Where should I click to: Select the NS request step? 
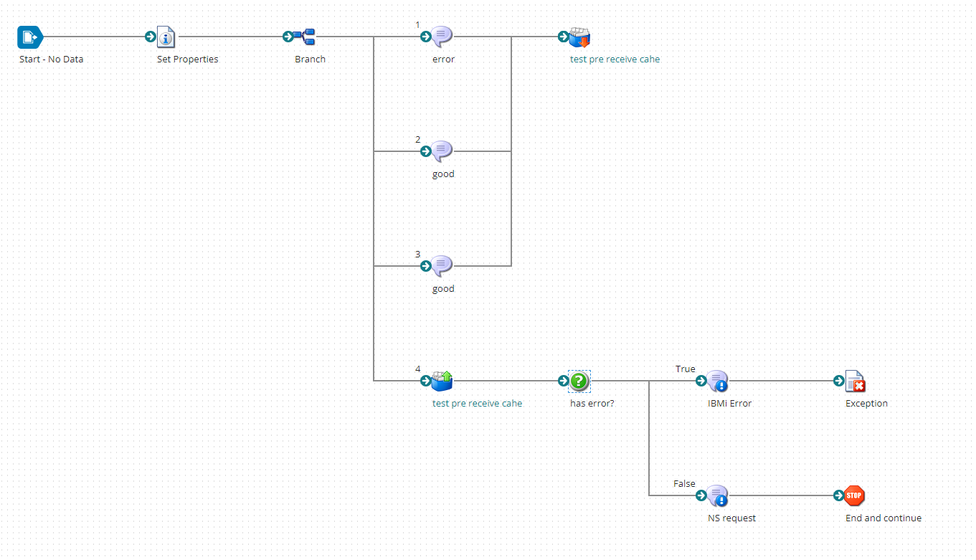tap(718, 495)
